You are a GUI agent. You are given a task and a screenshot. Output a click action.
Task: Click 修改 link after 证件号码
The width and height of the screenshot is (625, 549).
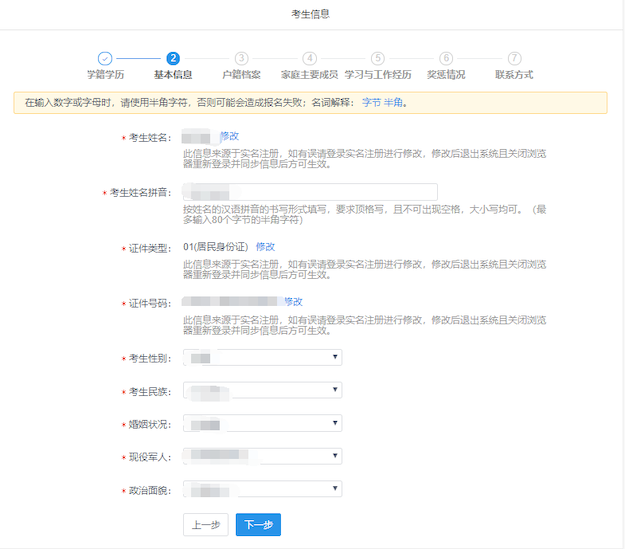tap(293, 301)
